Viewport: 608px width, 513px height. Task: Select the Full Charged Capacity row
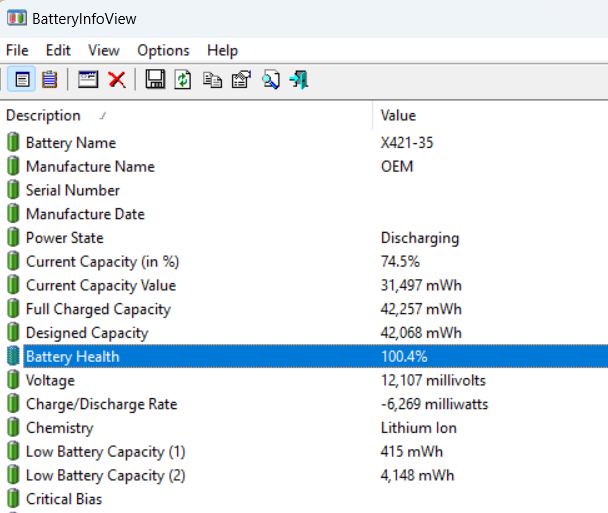coord(304,309)
